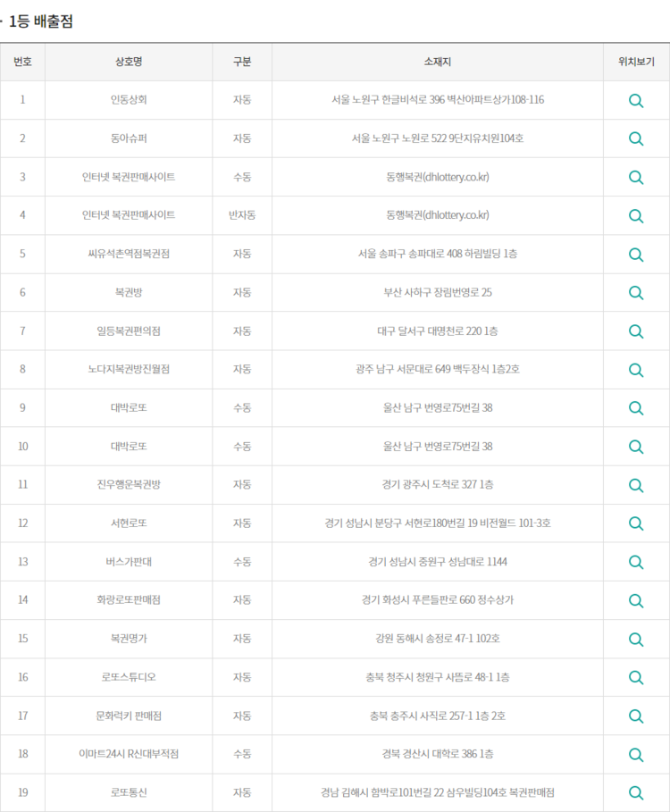
Task: View location of 복권명가 in 강원
Action: (636, 639)
